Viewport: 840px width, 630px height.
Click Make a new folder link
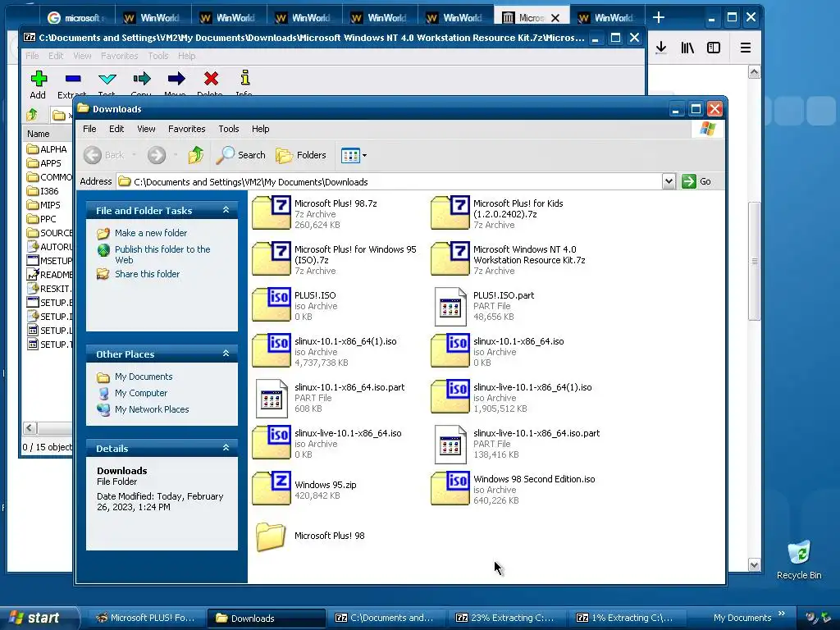tap(151, 233)
